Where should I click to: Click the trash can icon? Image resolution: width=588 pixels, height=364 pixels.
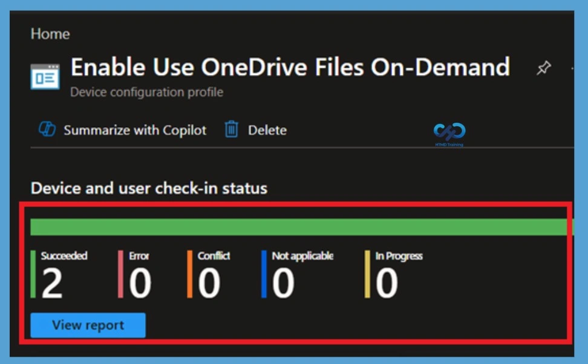(x=231, y=129)
